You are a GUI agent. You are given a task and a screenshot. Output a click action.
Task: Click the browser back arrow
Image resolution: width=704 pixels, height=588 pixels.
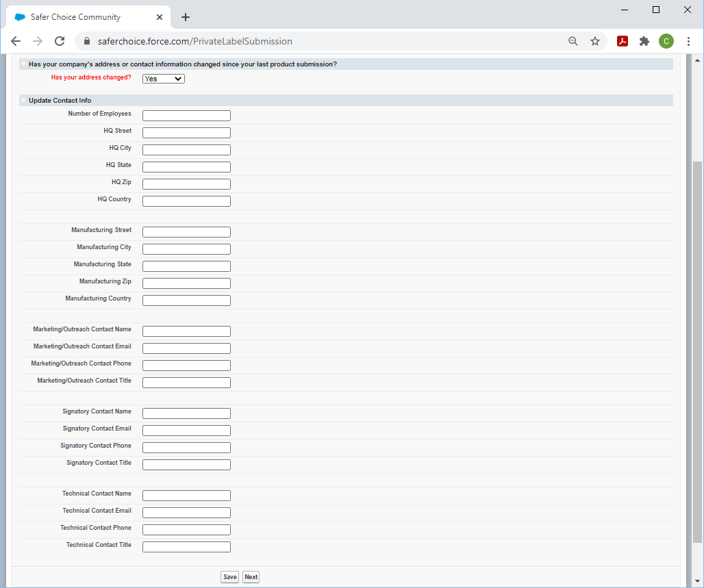(x=16, y=41)
